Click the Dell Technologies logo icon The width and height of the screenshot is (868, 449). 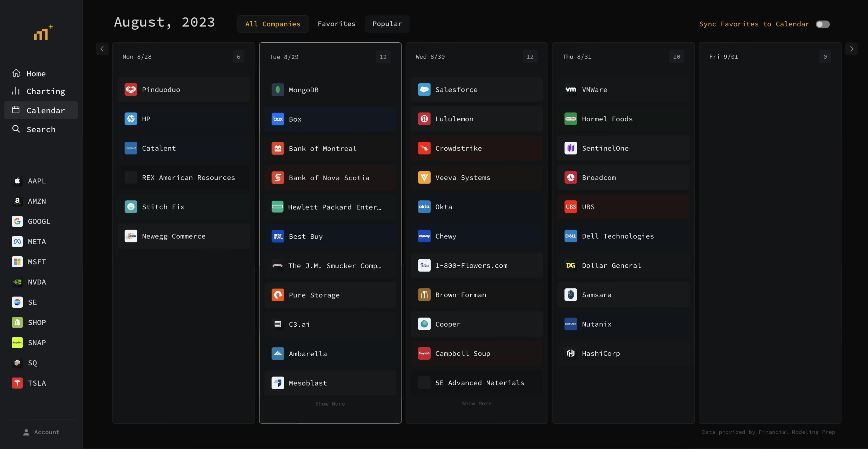[571, 236]
